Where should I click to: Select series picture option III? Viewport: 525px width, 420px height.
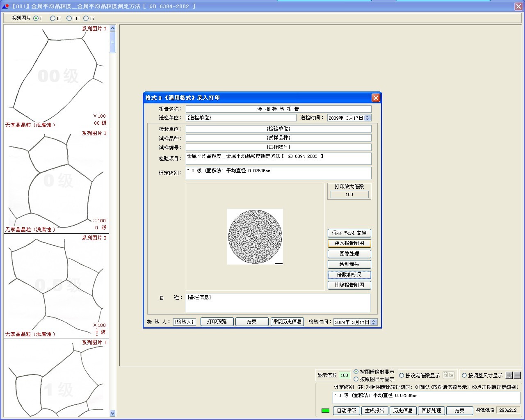coord(69,18)
